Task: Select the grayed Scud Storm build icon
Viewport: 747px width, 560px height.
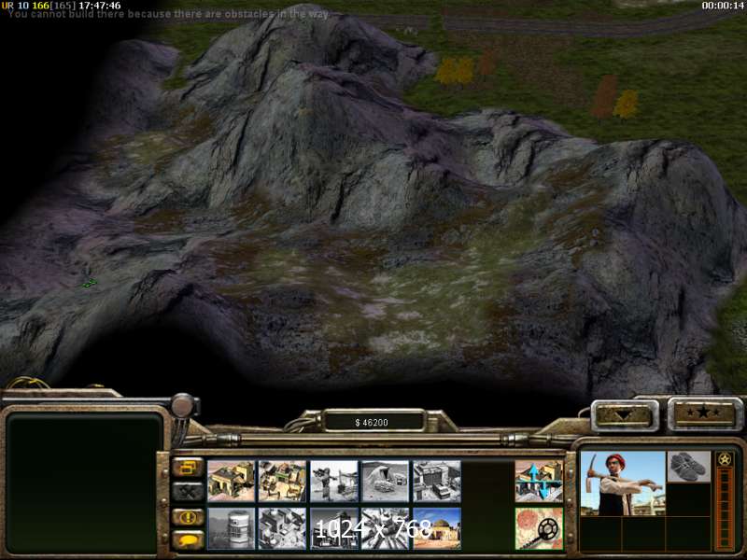Action: coord(386,528)
